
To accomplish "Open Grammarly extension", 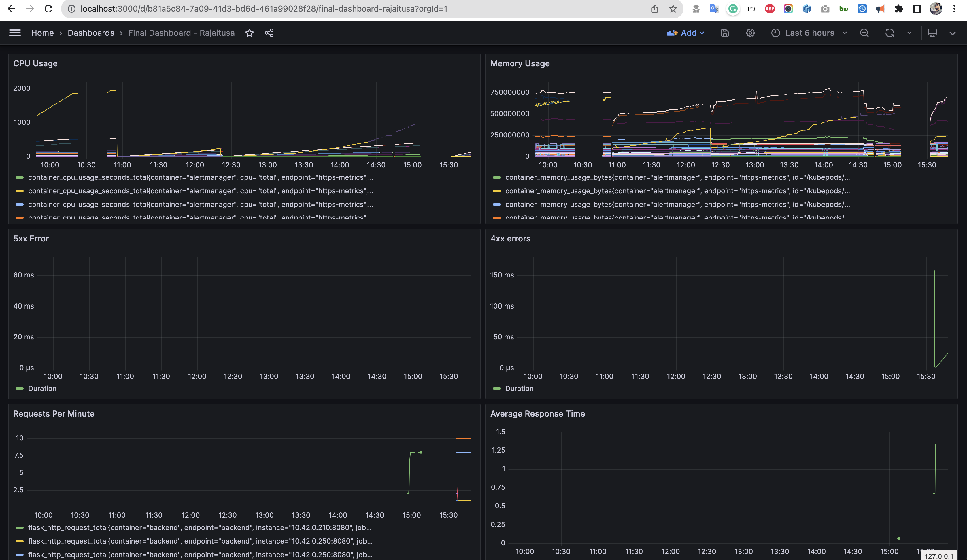I will pos(733,8).
